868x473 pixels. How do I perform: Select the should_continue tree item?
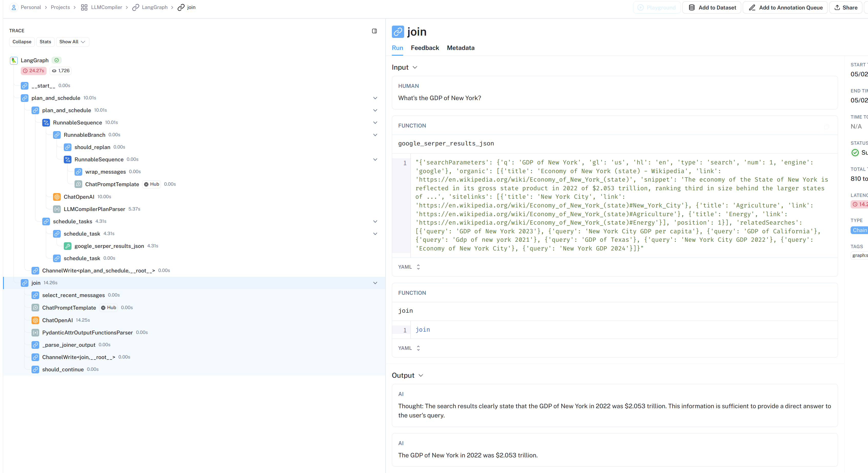(63, 369)
